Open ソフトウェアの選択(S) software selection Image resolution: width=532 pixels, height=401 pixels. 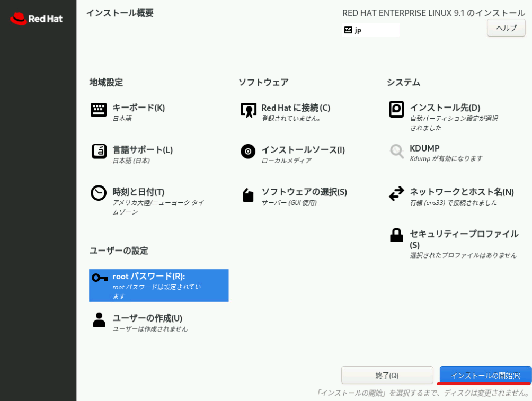(304, 192)
